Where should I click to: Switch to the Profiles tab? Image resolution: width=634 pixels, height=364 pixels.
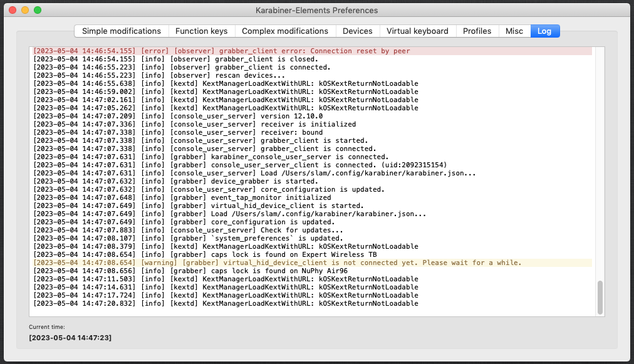pyautogui.click(x=477, y=31)
